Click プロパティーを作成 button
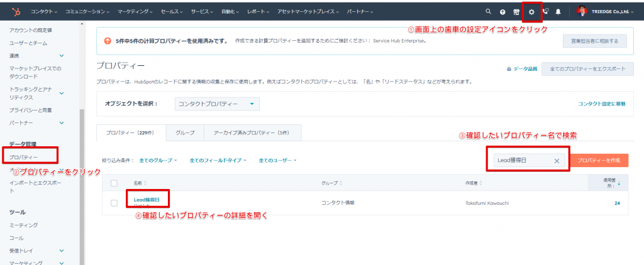The image size is (644, 265). click(600, 160)
